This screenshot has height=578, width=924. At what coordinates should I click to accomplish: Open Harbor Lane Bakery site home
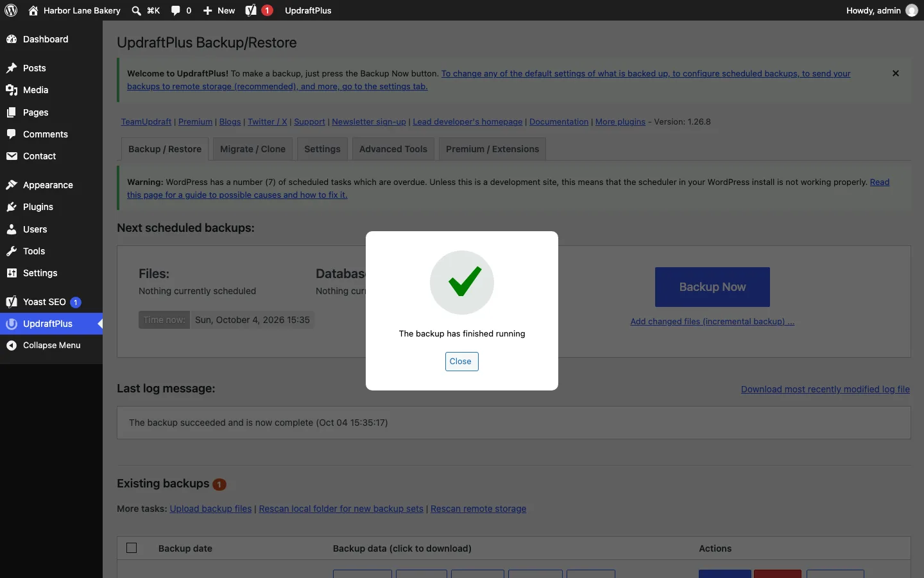point(74,10)
